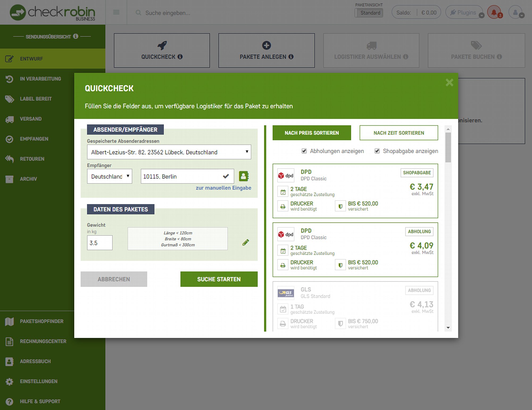This screenshot has width=532, height=410.
Task: Click the address book icon next to recipient field
Action: click(x=243, y=176)
